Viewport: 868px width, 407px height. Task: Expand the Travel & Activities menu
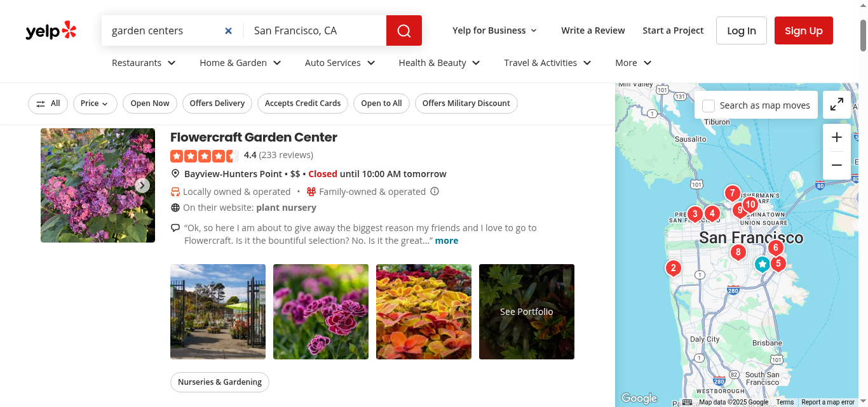click(x=548, y=63)
